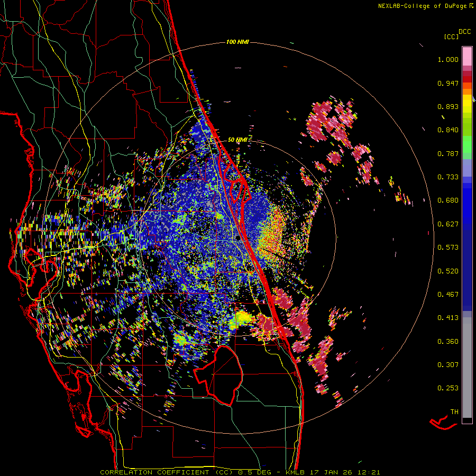
Task: Pick the green swatch beside 0.840
Action: 467,127
